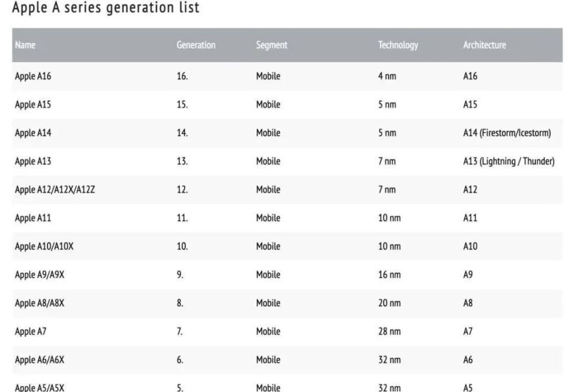569x392 pixels.
Task: Click the '4 nm' technology cell
Action: 387,76
